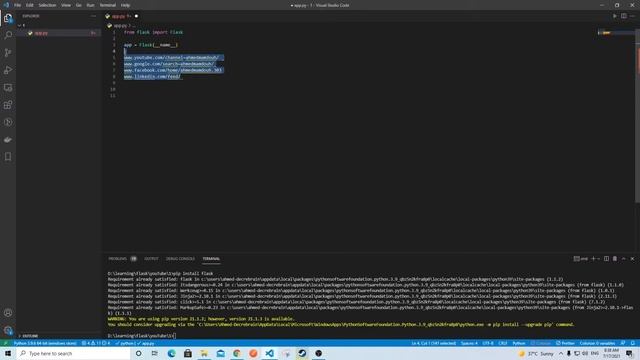Screen dimensions: 640x360
Task: Open the Terminal menu
Action: coord(108,5)
